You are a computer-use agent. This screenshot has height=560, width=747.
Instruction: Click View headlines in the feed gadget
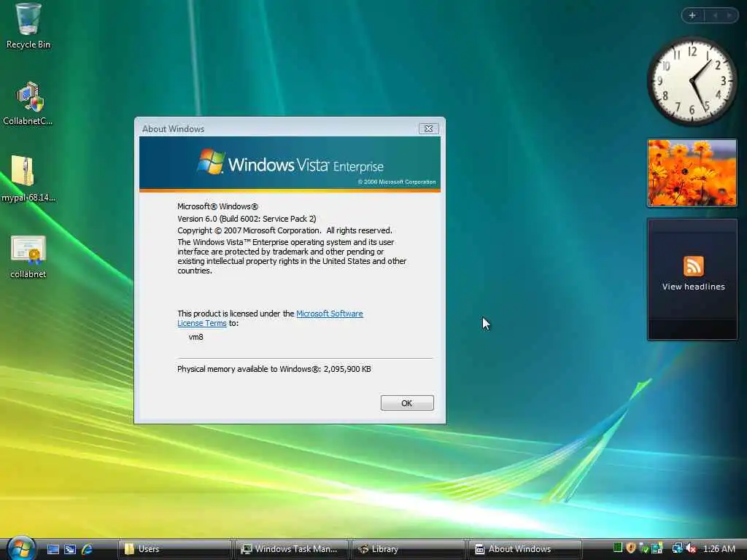[693, 287]
